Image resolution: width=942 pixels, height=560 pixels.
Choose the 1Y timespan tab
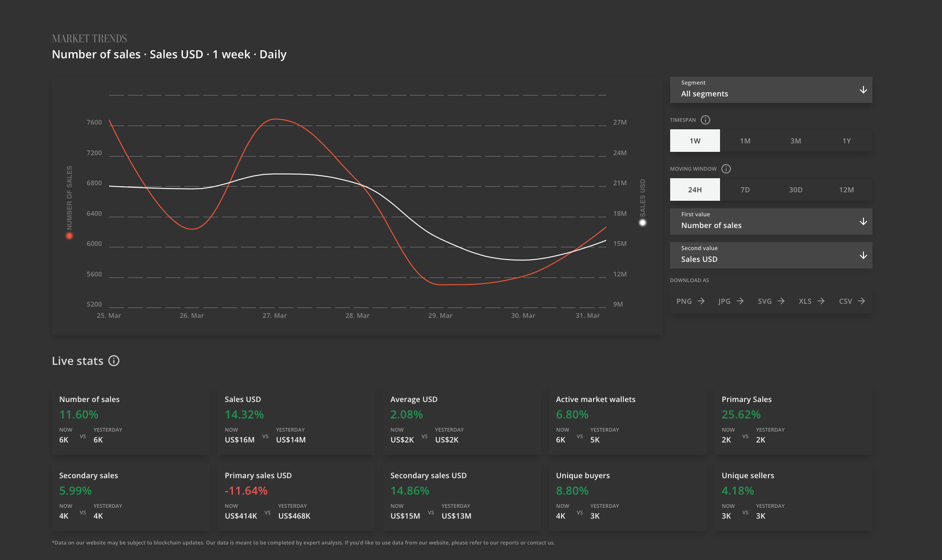click(x=846, y=141)
